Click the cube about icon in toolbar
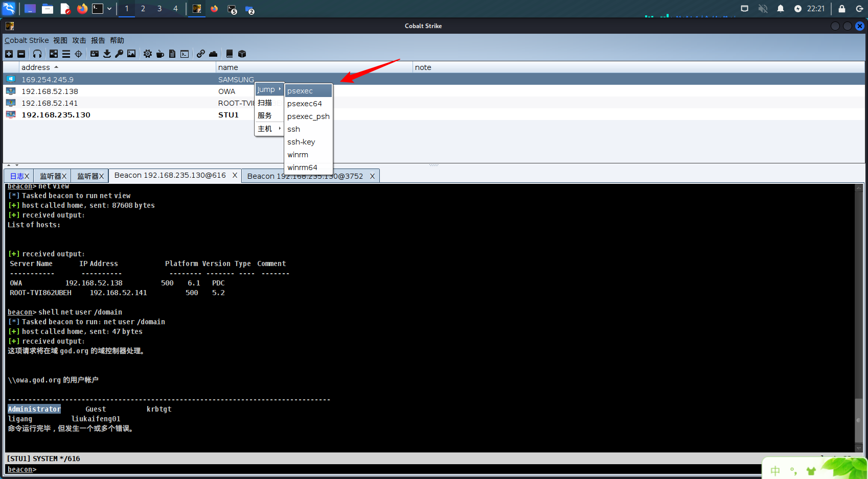Screen dimensions: 868x479 [x=242, y=54]
